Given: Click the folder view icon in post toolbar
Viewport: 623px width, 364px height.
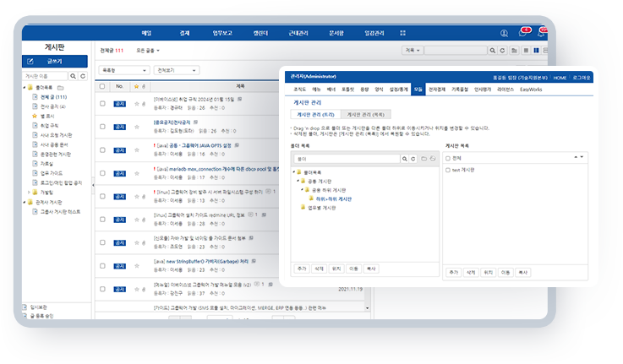Looking at the screenshot, I should tap(515, 51).
